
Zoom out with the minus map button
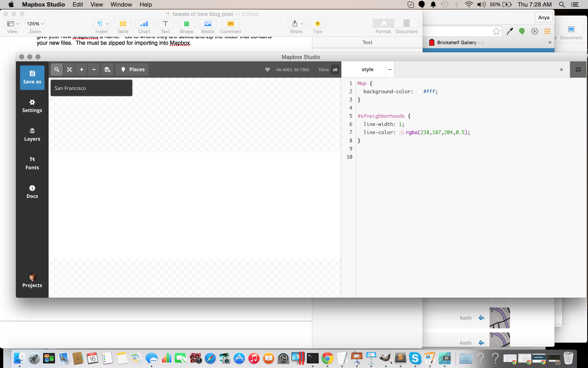point(94,69)
